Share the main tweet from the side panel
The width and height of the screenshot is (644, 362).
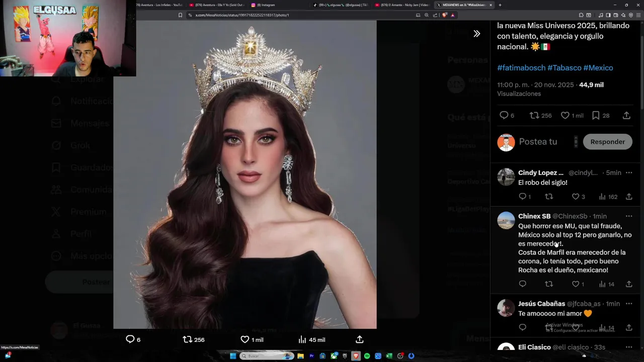pos(626,115)
